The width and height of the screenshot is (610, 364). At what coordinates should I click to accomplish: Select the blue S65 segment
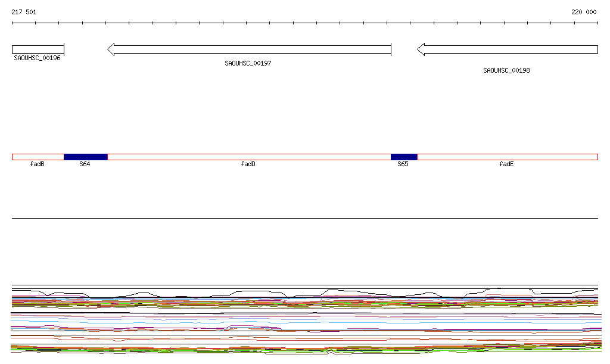click(404, 157)
